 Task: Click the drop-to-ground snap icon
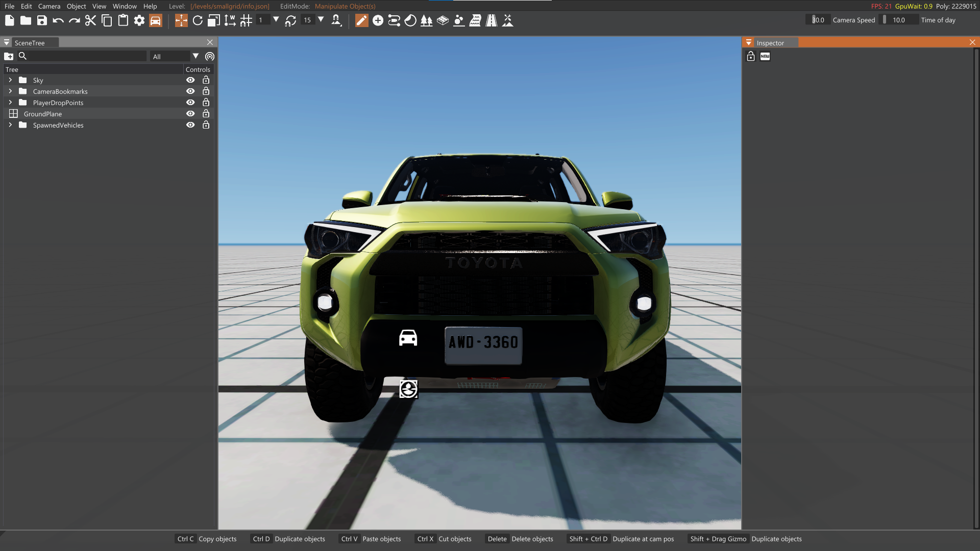pyautogui.click(x=336, y=20)
